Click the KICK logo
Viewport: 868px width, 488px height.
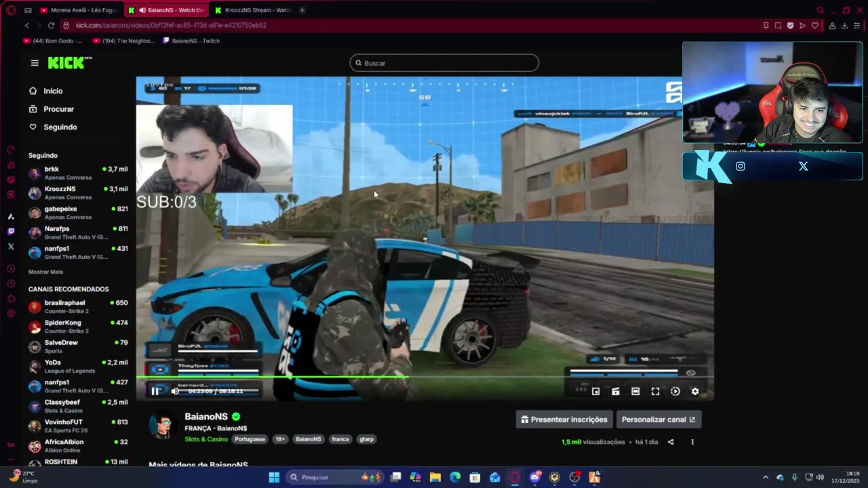point(69,63)
